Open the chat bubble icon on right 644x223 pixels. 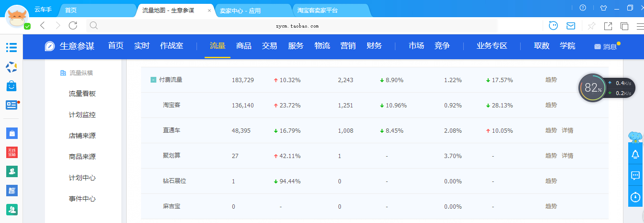coord(635,176)
